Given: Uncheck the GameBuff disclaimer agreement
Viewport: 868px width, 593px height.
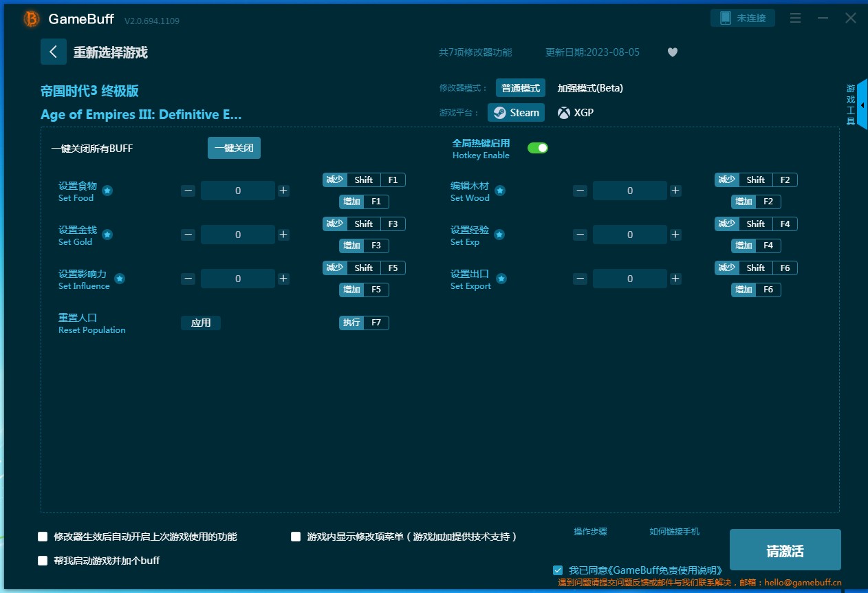Looking at the screenshot, I should point(558,570).
